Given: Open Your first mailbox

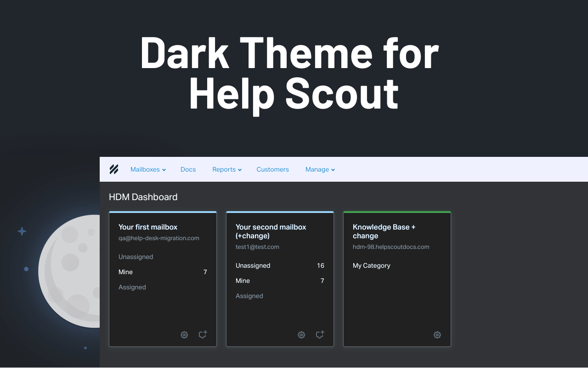Looking at the screenshot, I should [x=148, y=227].
